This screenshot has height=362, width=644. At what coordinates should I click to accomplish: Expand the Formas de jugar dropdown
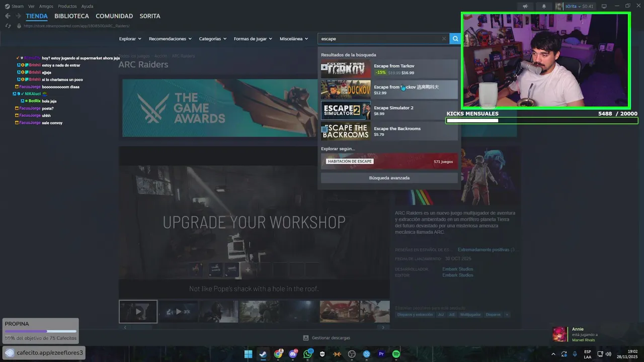[253, 39]
